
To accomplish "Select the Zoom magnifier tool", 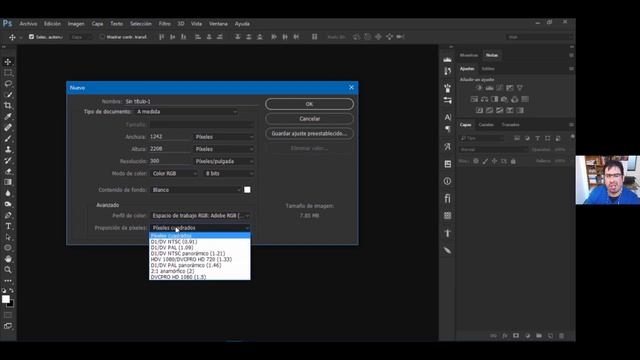I will pyautogui.click(x=8, y=270).
